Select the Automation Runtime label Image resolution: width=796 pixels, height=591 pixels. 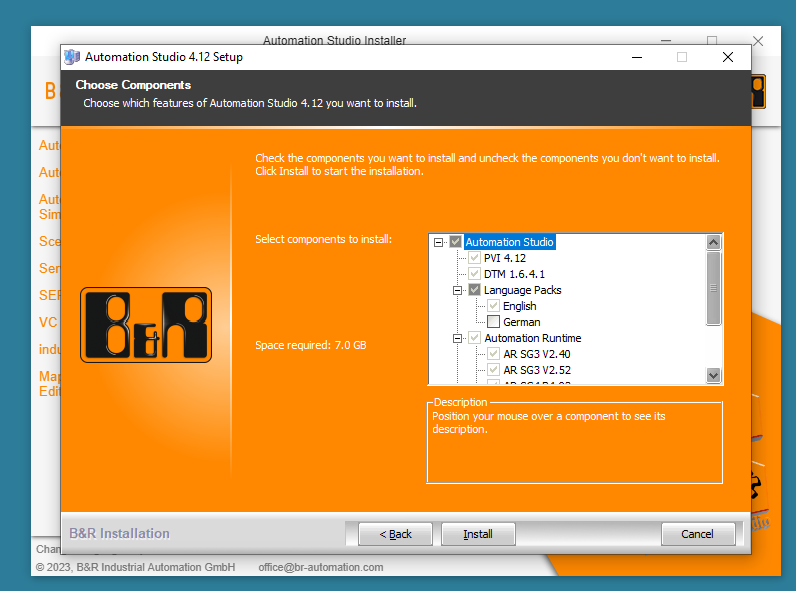point(533,338)
